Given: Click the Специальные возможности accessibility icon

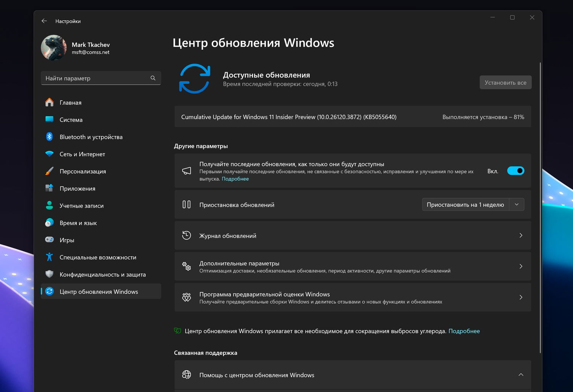Looking at the screenshot, I should 49,257.
